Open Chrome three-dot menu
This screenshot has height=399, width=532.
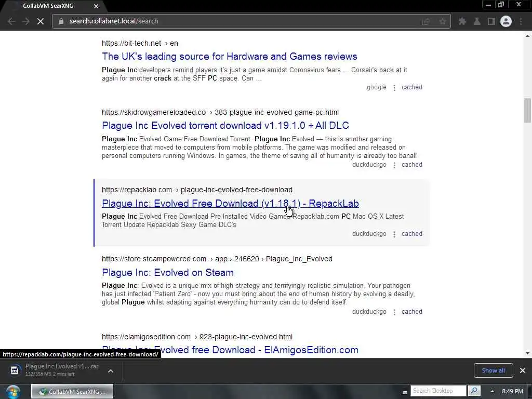[x=521, y=21]
